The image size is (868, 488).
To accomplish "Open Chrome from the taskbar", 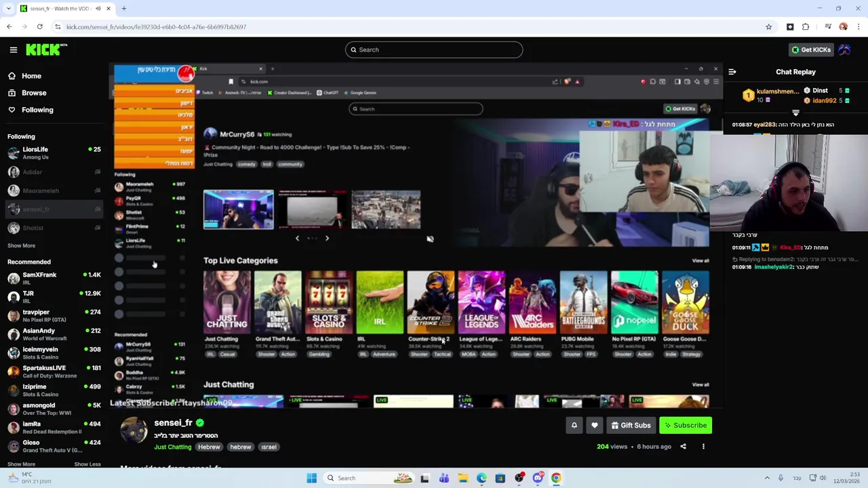I will [x=556, y=478].
